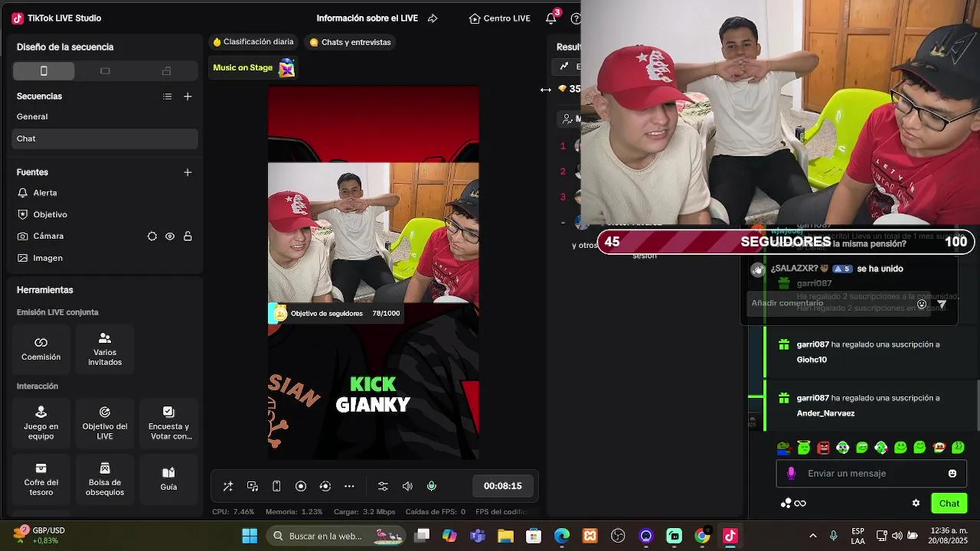Toggle the green microphone icon
Viewport: 980px width, 551px height.
tap(432, 486)
